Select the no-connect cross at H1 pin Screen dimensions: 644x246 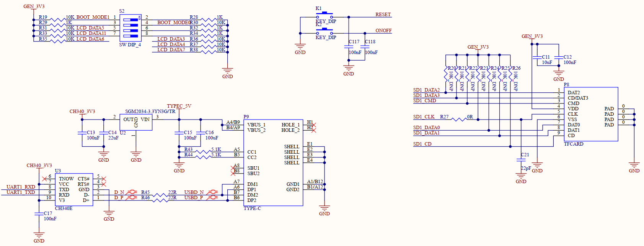(x=313, y=124)
